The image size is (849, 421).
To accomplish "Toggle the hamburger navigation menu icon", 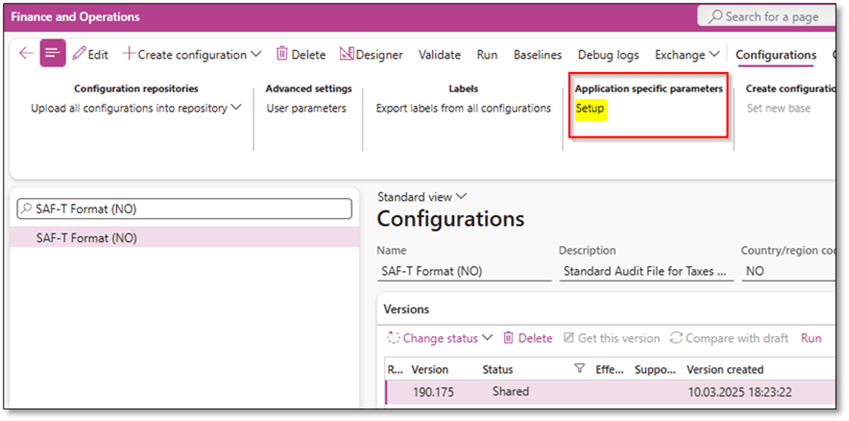I will 52,54.
